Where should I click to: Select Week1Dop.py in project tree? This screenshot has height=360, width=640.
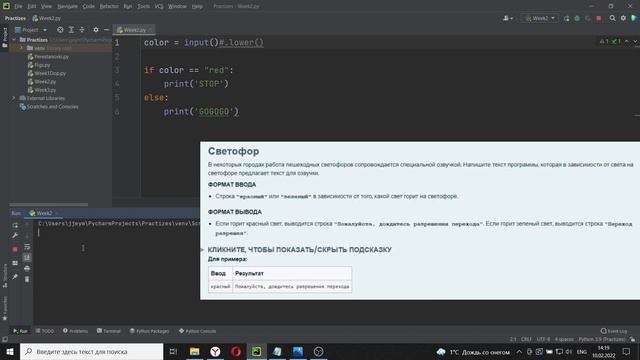[47, 73]
